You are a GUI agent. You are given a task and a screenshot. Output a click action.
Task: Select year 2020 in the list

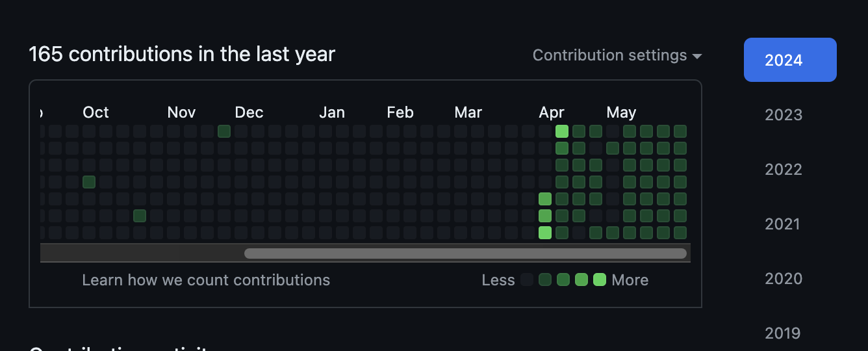point(784,279)
